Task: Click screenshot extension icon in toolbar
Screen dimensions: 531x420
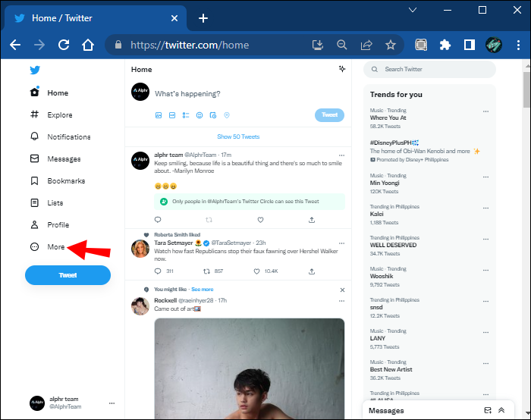Action: [421, 45]
